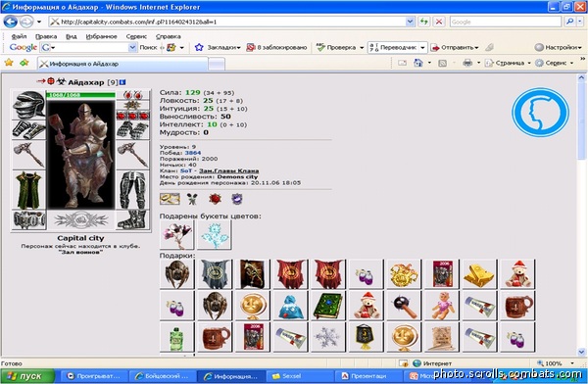Image resolution: width=588 pixels, height=384 pixels.
Task: Stop page loading with red X
Action: (x=438, y=22)
